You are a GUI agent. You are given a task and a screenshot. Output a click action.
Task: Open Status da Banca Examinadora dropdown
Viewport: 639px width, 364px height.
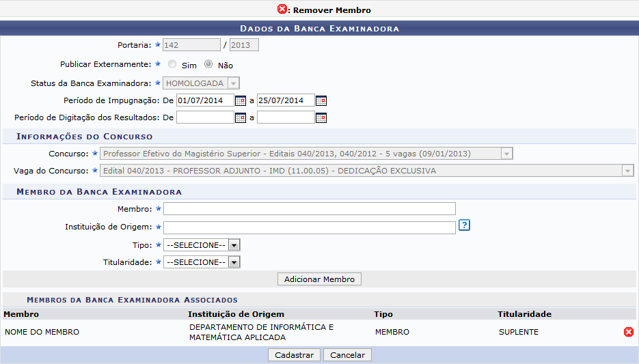[201, 83]
